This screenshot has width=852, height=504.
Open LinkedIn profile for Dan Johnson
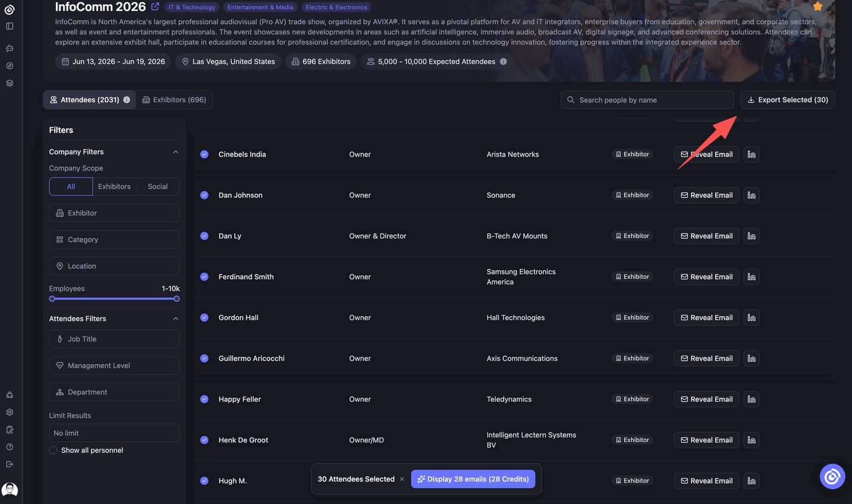coord(751,195)
